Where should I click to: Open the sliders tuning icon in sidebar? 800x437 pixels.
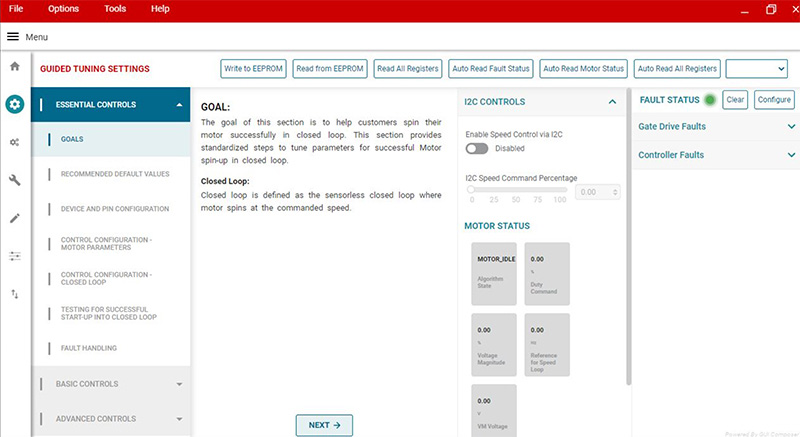(x=15, y=256)
